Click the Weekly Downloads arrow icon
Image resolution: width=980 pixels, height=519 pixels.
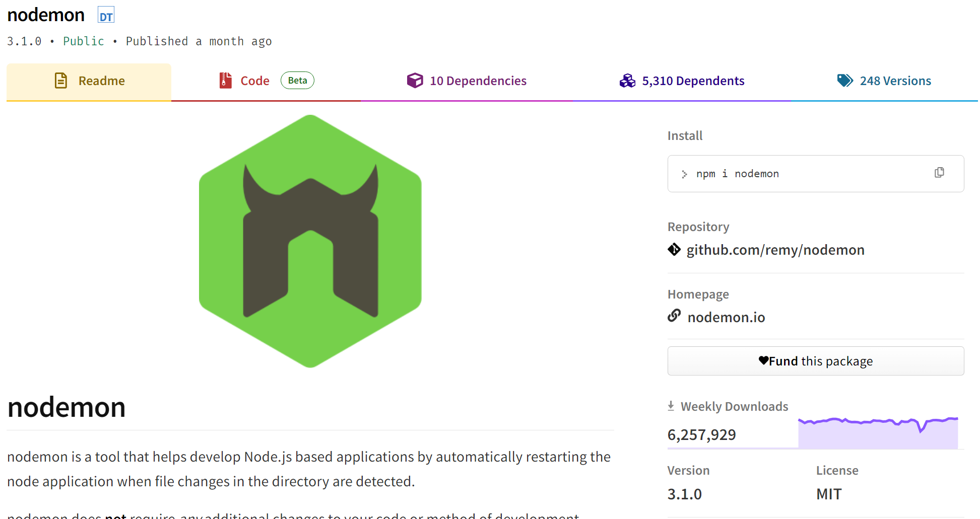click(671, 406)
